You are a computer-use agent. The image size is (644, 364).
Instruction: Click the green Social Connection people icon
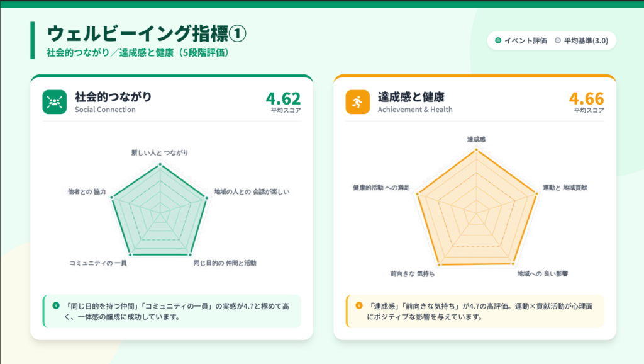coord(55,102)
